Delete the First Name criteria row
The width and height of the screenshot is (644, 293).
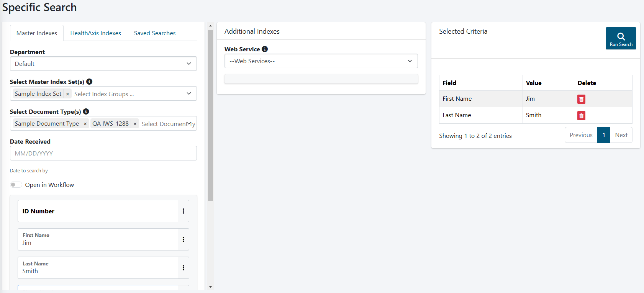(x=581, y=99)
